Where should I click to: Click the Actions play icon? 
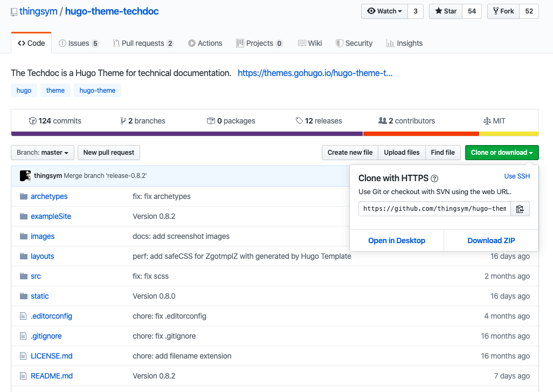(192, 43)
